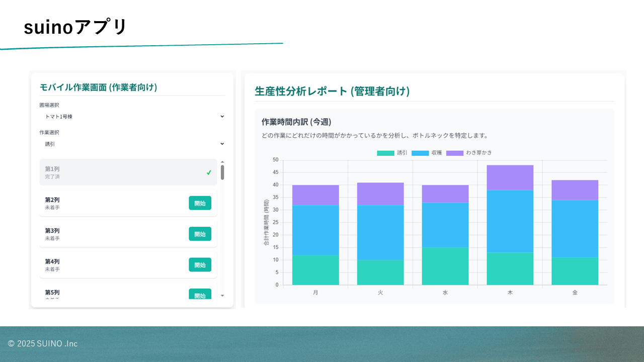Click the 圃場選択 field label

click(49, 105)
